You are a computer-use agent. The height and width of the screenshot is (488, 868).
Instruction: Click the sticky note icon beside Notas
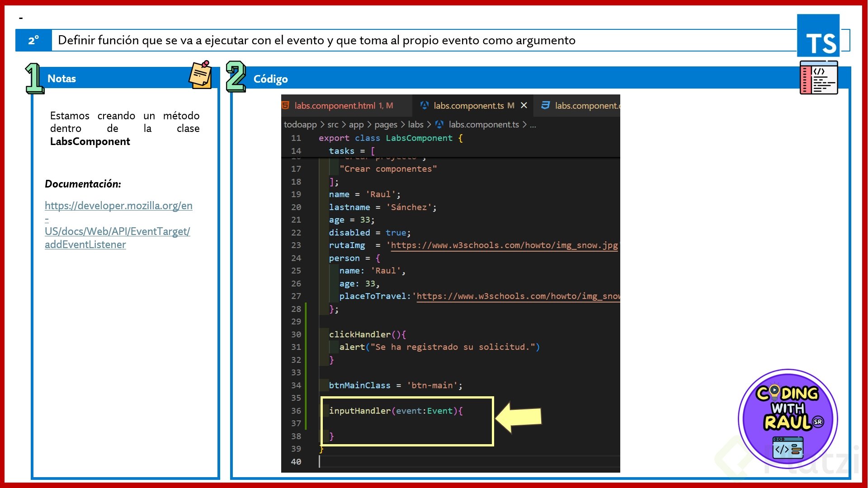click(200, 75)
